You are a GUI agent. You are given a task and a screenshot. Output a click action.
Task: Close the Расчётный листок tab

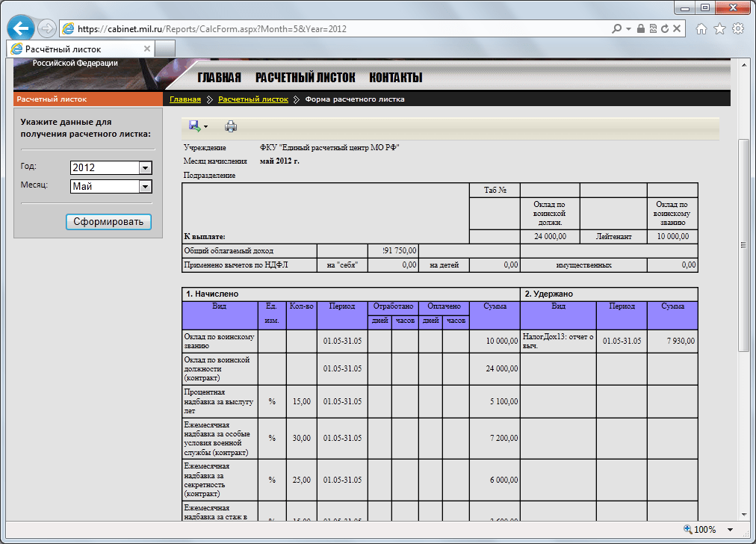[147, 49]
